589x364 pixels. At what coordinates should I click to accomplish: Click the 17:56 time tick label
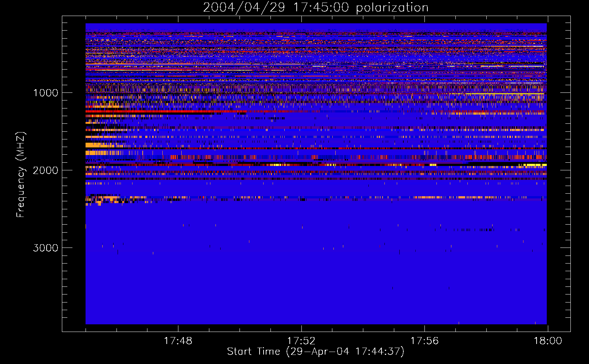point(425,341)
